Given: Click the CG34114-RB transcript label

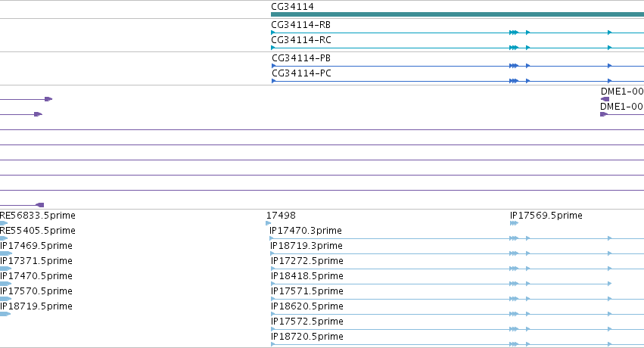Looking at the screenshot, I should pyautogui.click(x=300, y=25).
